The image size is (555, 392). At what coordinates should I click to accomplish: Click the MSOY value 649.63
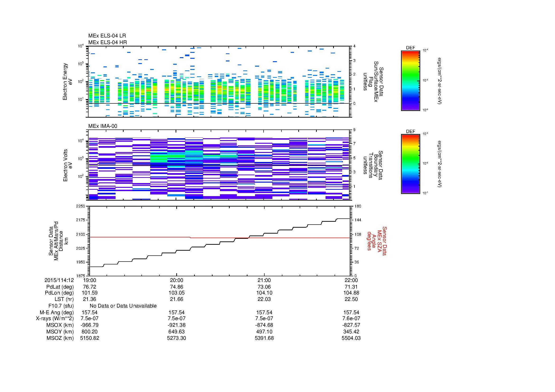pos(177,332)
